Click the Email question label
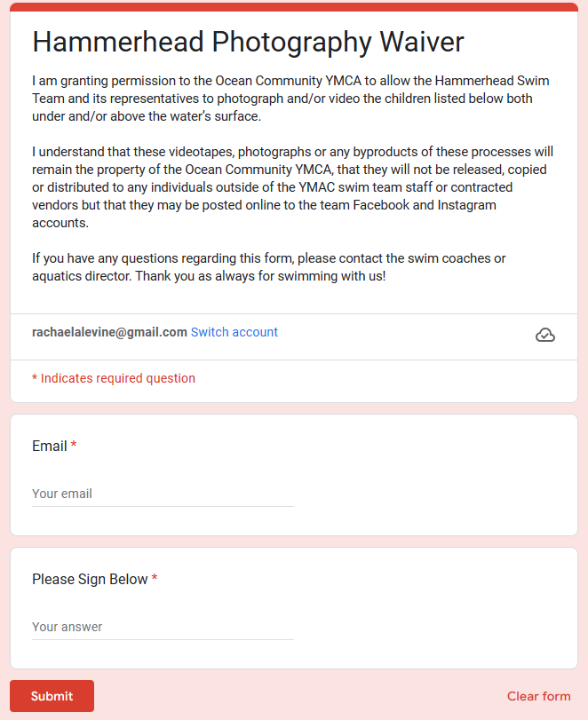Image resolution: width=588 pixels, height=720 pixels. (50, 446)
